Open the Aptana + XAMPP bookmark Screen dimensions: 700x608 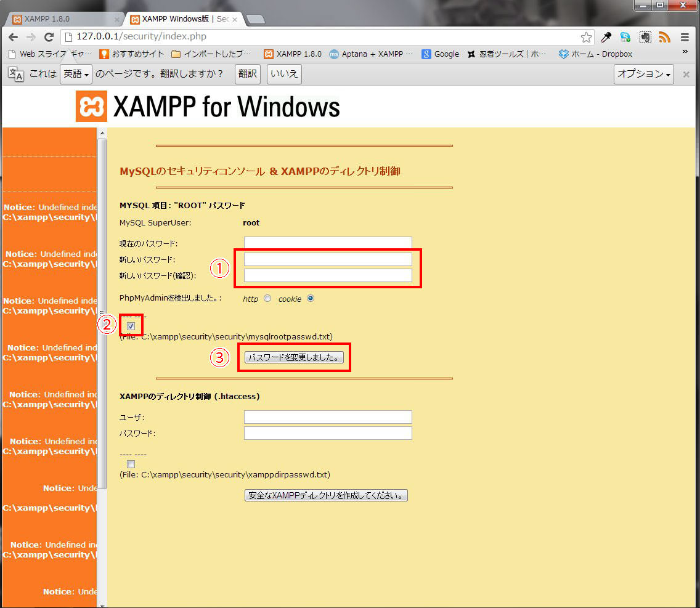click(371, 54)
